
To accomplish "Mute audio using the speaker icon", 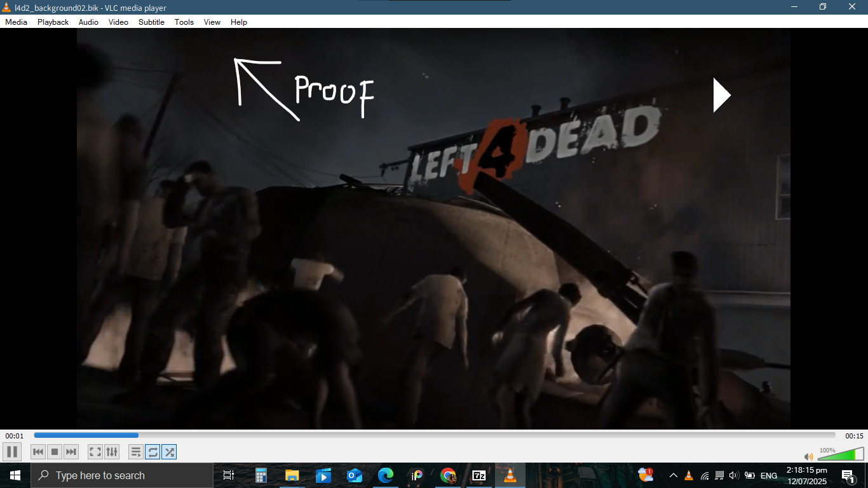I will (808, 456).
